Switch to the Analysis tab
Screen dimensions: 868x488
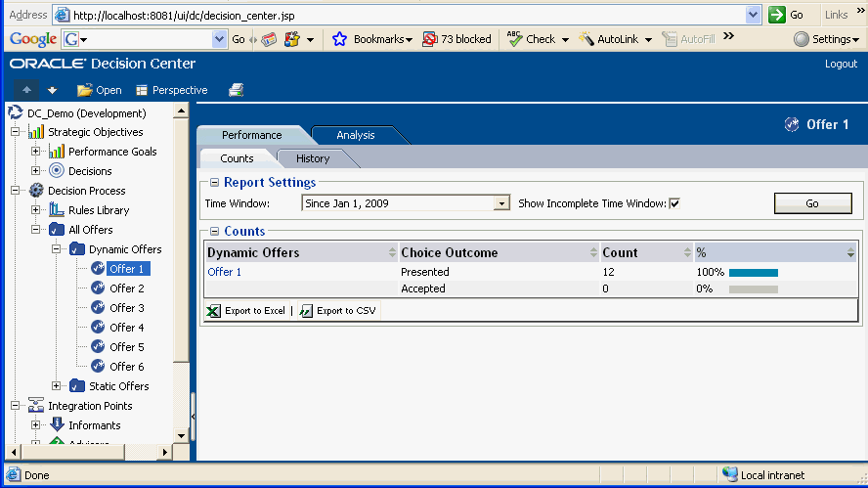(x=356, y=135)
